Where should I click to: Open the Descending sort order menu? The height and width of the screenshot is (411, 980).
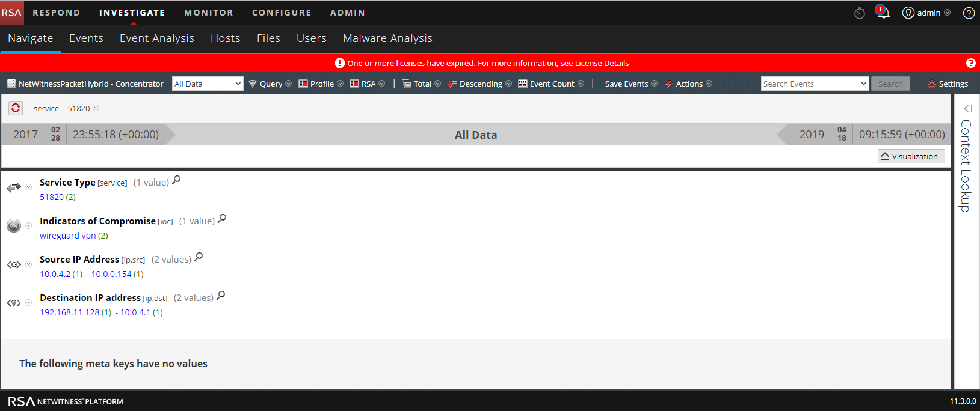pos(480,84)
